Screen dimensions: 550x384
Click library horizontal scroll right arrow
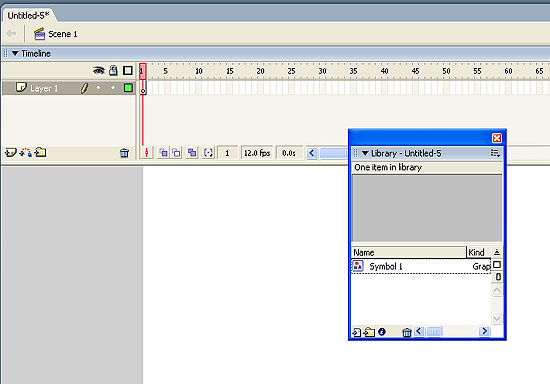[x=484, y=331]
